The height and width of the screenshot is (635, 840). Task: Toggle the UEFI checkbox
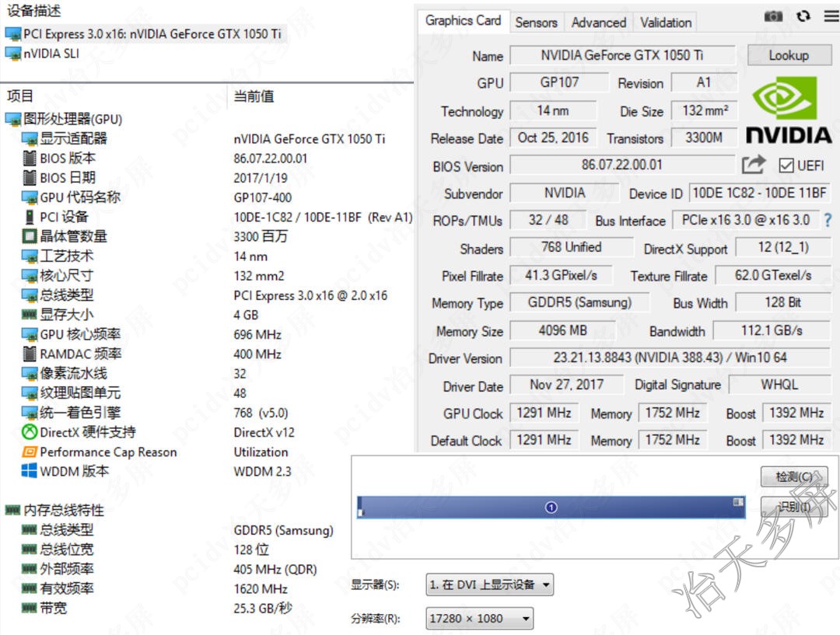786,166
